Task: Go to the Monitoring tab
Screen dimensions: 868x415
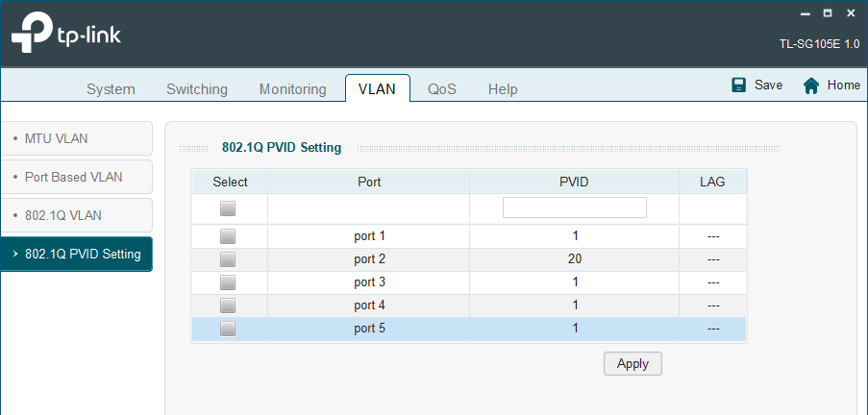Action: point(293,89)
